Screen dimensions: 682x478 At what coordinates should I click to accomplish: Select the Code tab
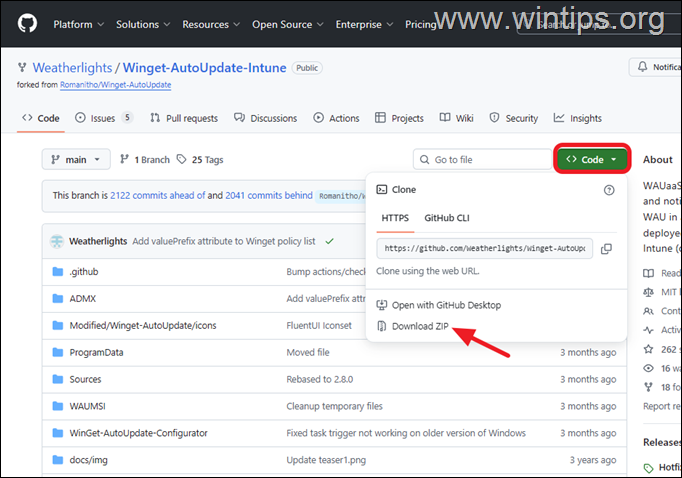click(x=40, y=118)
